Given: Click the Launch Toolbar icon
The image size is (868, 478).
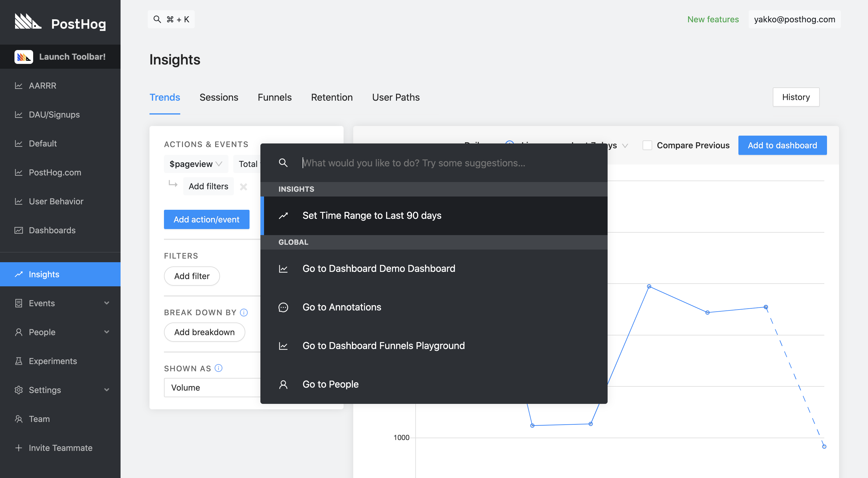Looking at the screenshot, I should [x=24, y=57].
